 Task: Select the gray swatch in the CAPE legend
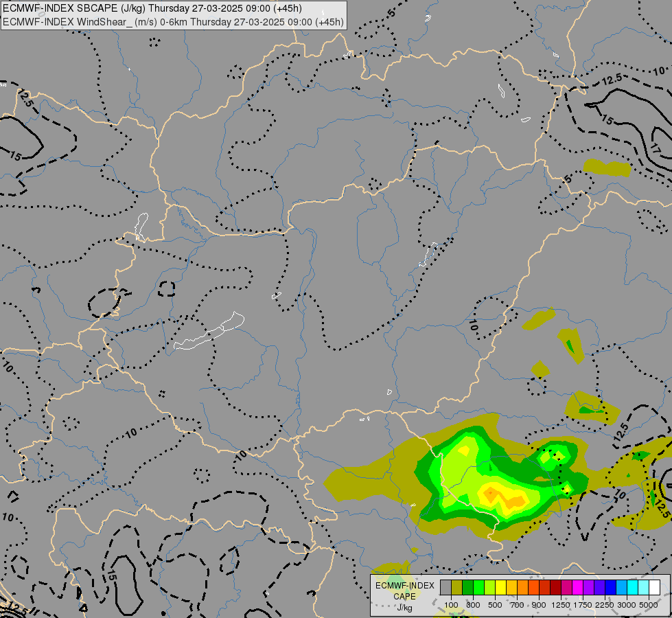445,588
